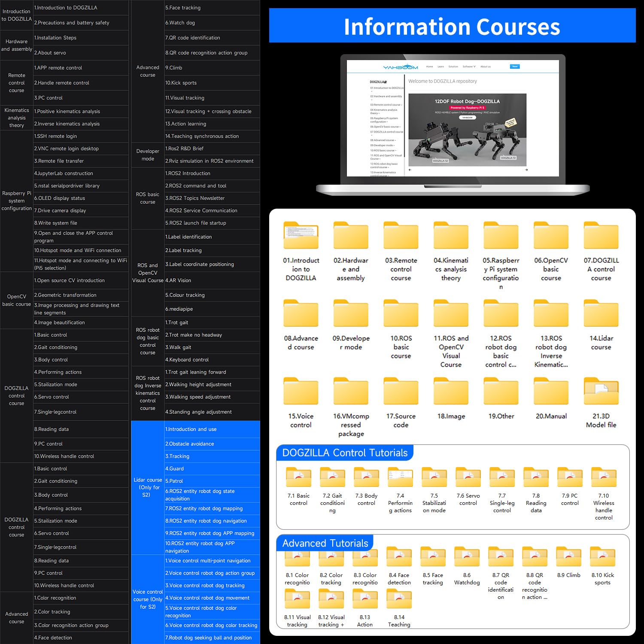Advance the banner with the right arrow

coord(526,170)
